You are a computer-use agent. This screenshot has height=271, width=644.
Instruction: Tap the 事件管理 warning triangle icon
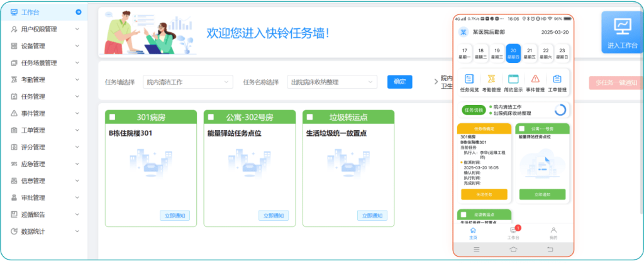click(535, 79)
